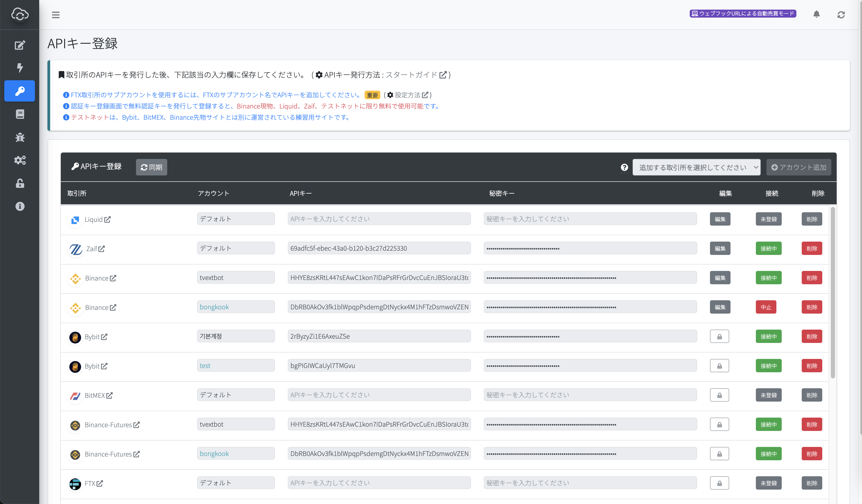Image resolution: width=862 pixels, height=504 pixels.
Task: Click the question mark help icon
Action: coord(624,167)
